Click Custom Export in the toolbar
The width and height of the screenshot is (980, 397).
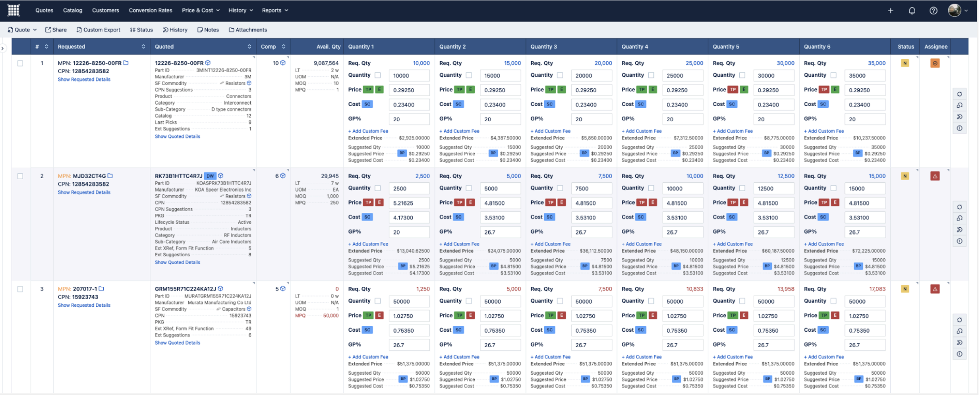(x=98, y=30)
